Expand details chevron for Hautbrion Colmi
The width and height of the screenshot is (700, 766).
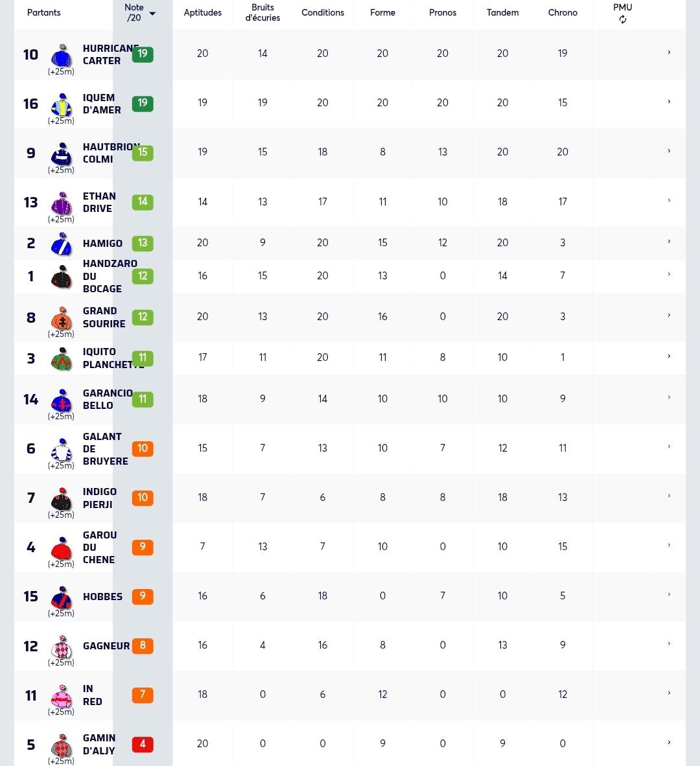pos(669,151)
